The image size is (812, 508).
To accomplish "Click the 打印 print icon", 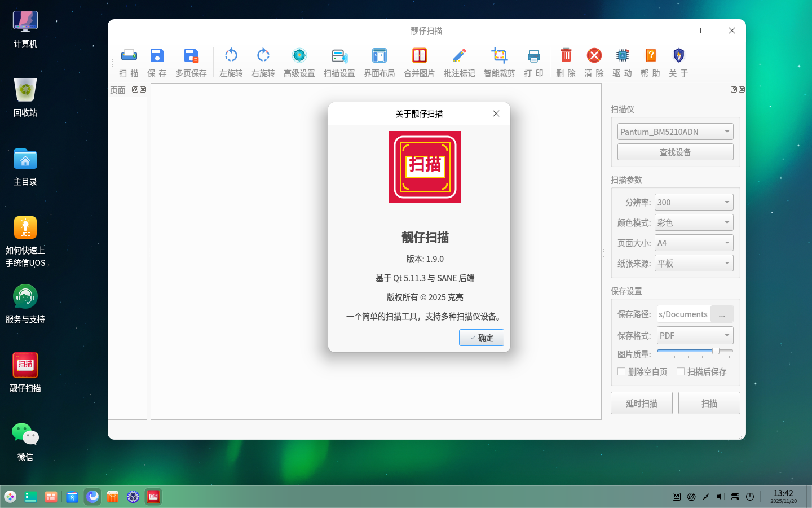I will (533, 55).
